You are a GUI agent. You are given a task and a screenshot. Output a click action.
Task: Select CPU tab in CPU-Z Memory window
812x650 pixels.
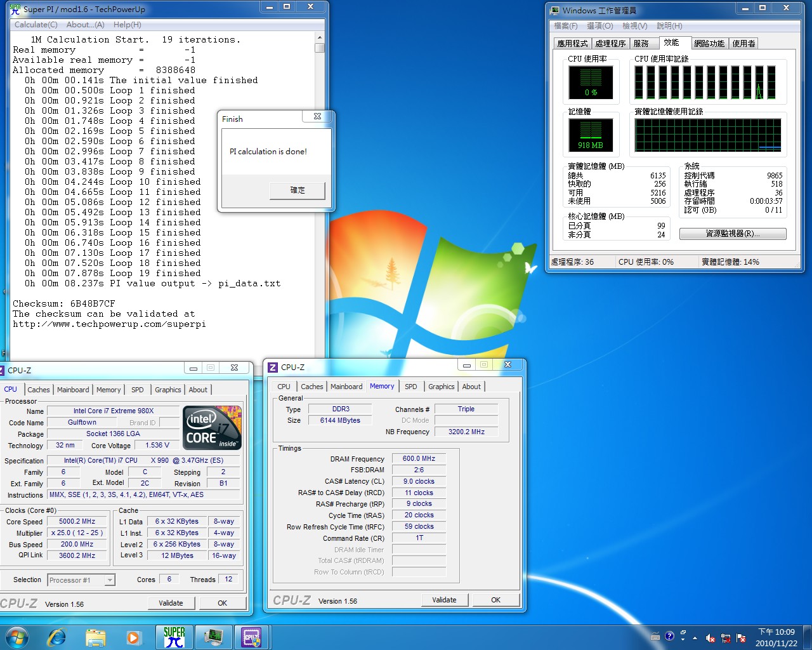pos(284,387)
